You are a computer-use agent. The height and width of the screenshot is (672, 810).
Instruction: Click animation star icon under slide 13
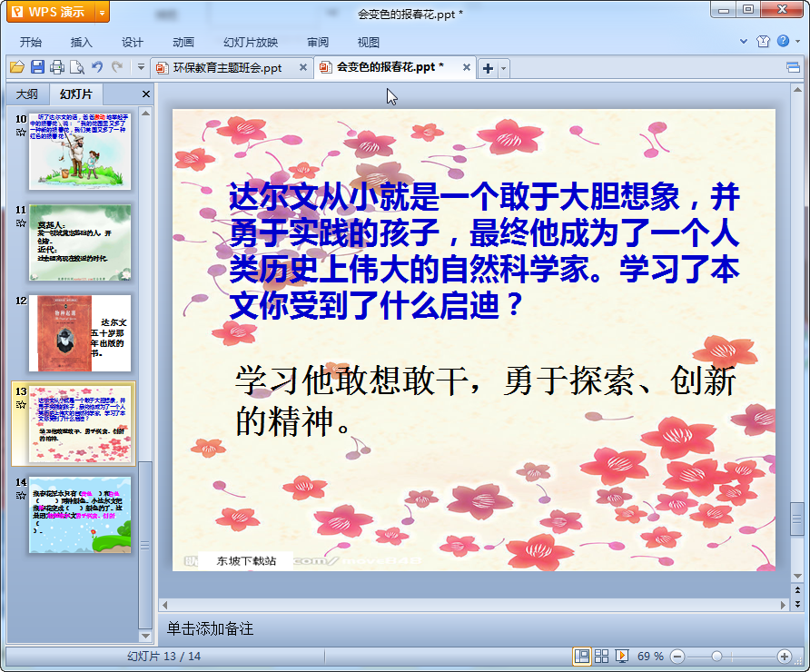(x=21, y=405)
